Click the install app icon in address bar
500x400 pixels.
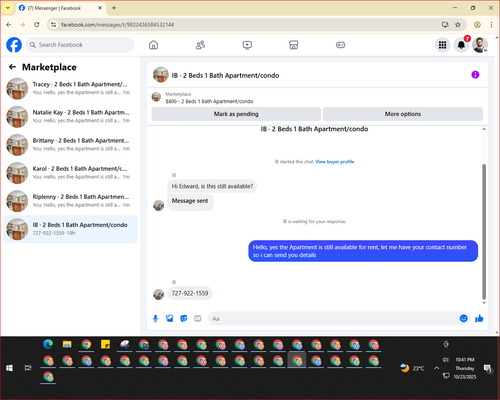point(445,24)
